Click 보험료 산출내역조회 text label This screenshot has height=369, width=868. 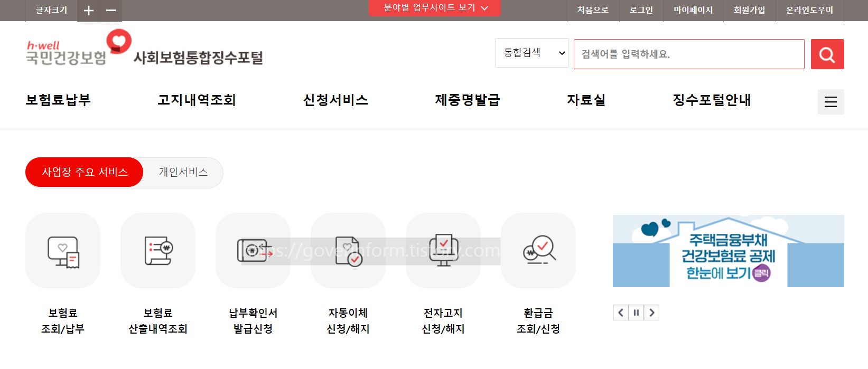point(158,321)
